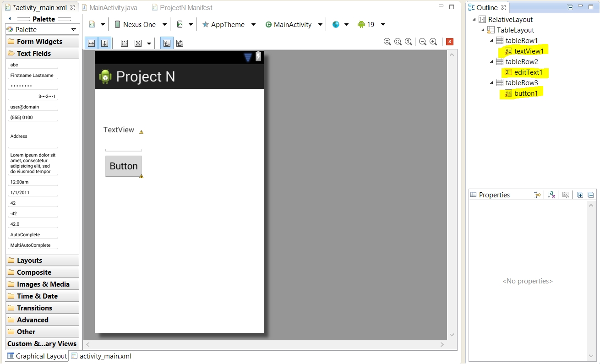Collapse the tableRow1 node in Outline

tap(492, 41)
